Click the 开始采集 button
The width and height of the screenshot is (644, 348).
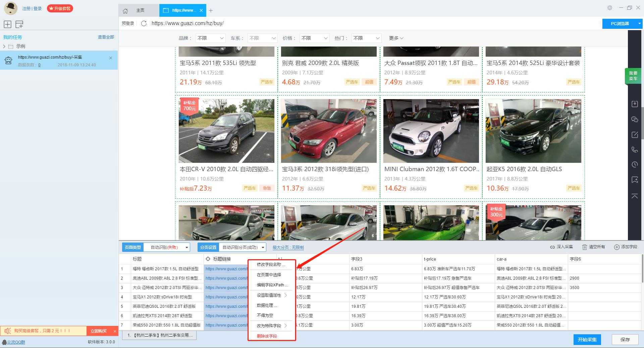(x=587, y=339)
